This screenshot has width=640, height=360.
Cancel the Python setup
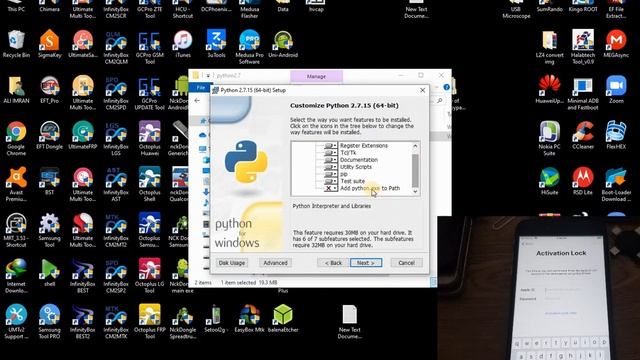coord(407,263)
